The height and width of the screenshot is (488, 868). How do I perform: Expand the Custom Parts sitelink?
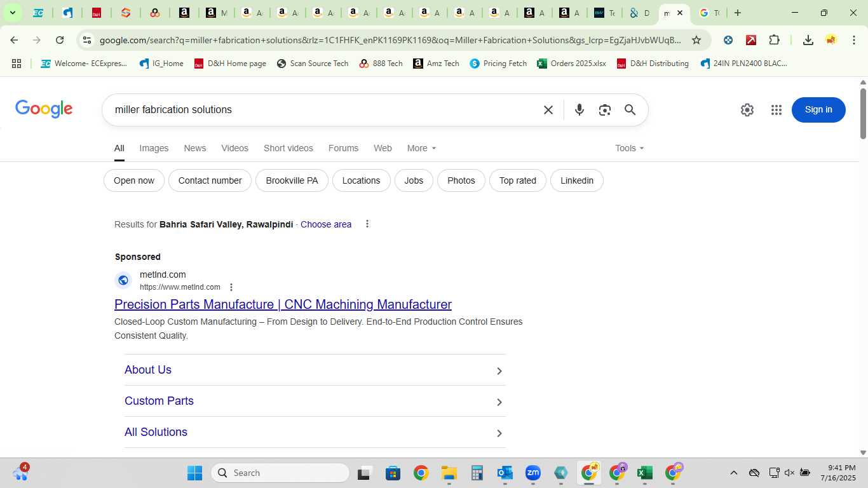[x=315, y=401]
